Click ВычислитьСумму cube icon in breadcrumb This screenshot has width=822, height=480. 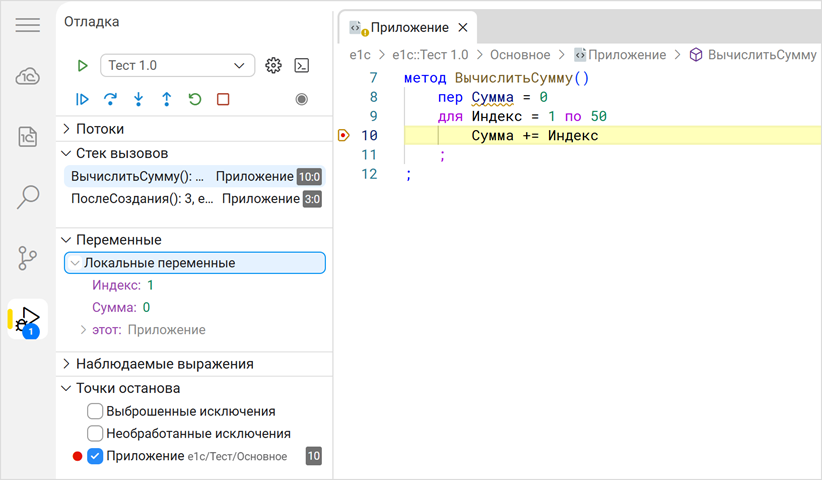coord(696,54)
